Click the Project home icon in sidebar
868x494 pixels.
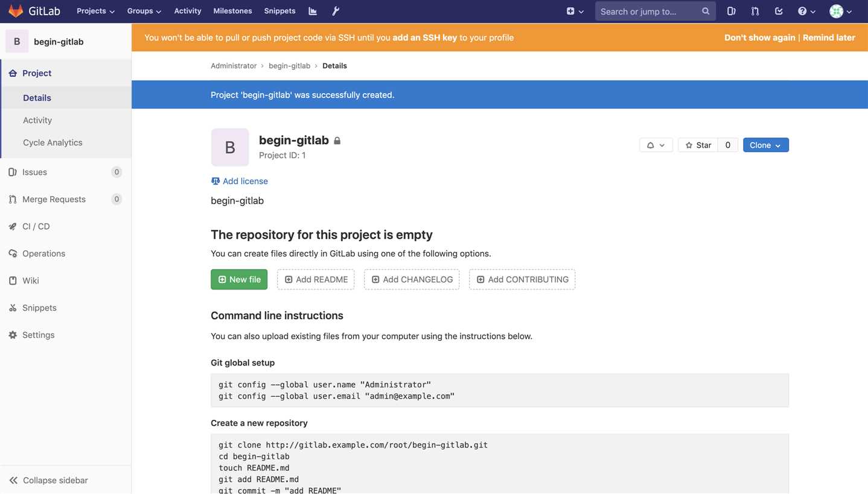pyautogui.click(x=13, y=73)
